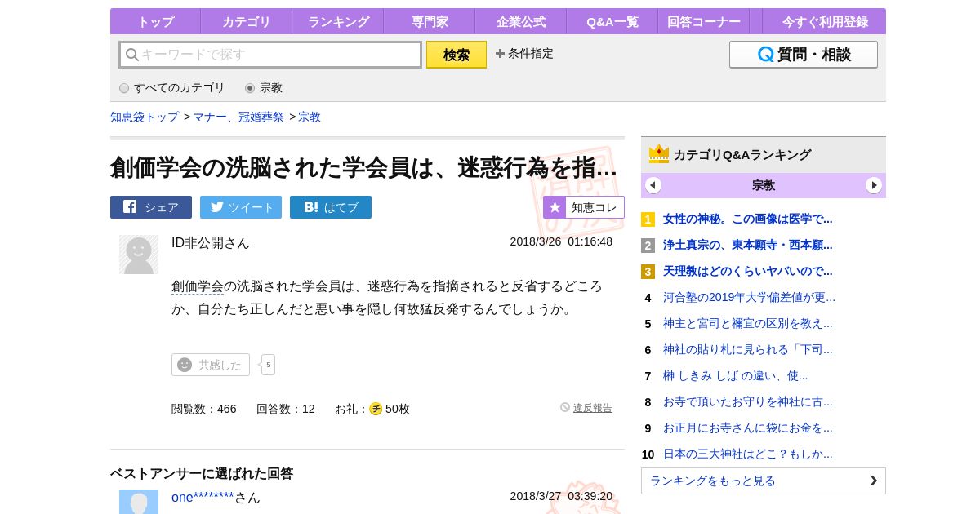Click the crown icon in ranking header
The image size is (980, 514).
click(659, 154)
